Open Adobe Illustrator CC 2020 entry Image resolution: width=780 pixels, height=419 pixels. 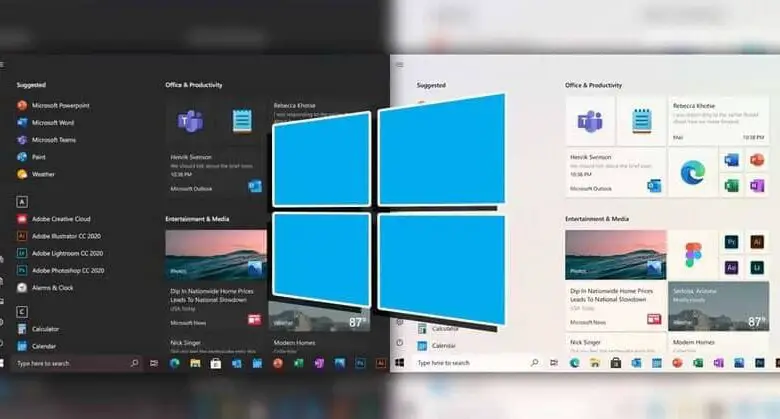[x=59, y=236]
